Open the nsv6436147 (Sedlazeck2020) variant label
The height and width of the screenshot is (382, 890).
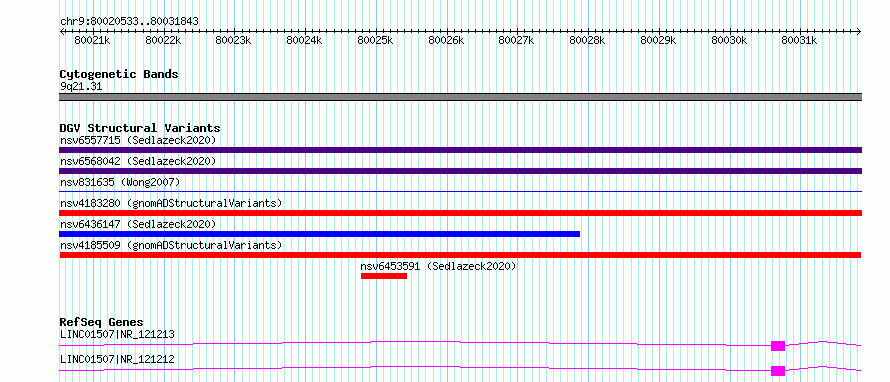point(138,224)
